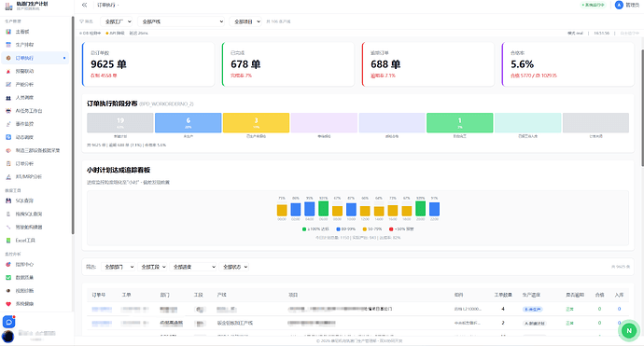This screenshot has width=644, height=346.
Task: Select the 订单执行 sidebar icon
Action: click(x=8, y=58)
